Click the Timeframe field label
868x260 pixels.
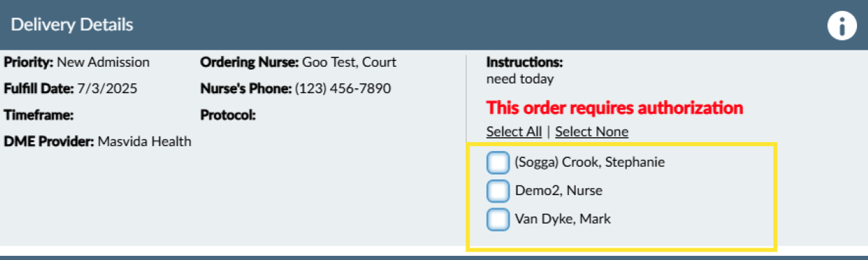click(39, 114)
